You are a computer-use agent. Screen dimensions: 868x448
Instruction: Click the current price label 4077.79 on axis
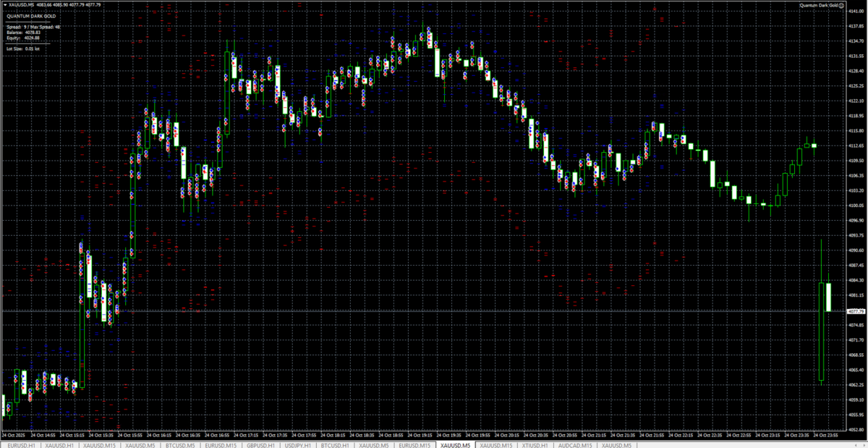(x=856, y=311)
